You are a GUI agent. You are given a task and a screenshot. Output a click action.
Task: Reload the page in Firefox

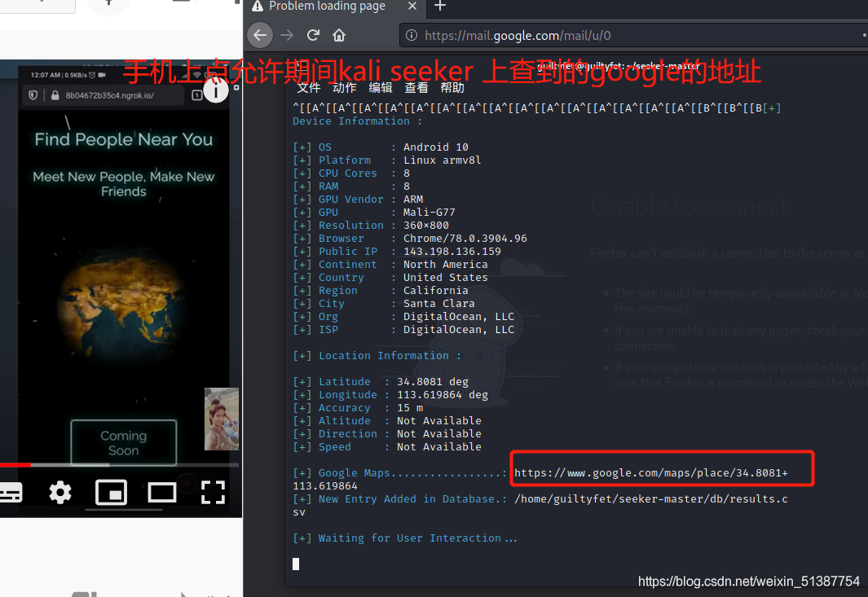[x=313, y=35]
